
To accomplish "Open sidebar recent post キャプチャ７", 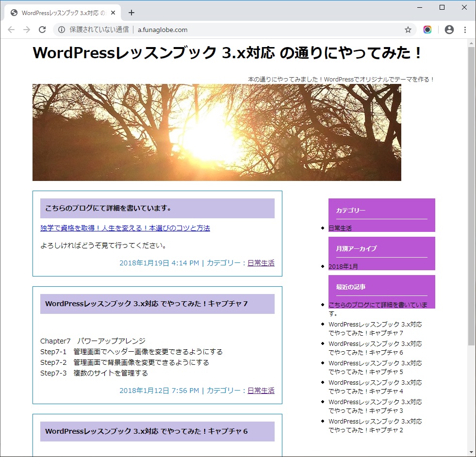I will click(x=375, y=328).
